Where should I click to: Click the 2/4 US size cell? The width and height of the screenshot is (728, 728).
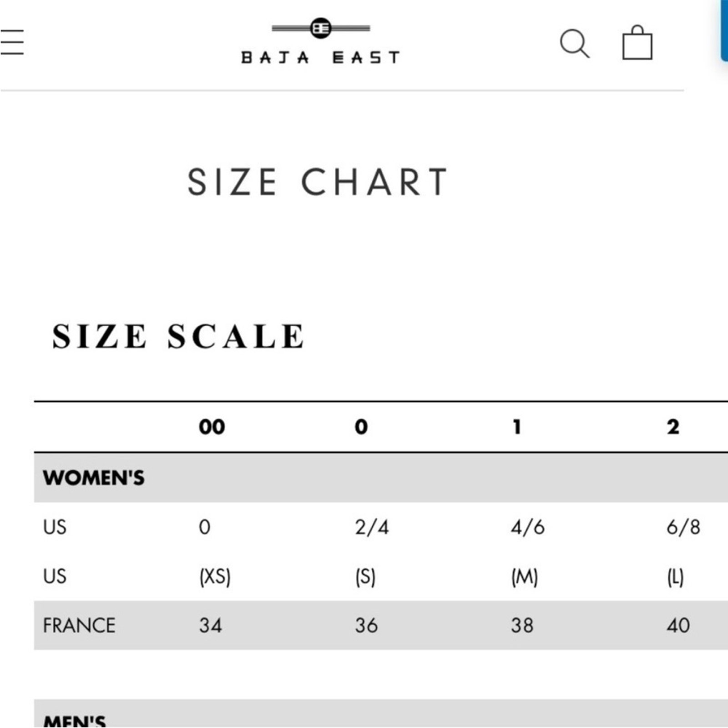pos(372,527)
